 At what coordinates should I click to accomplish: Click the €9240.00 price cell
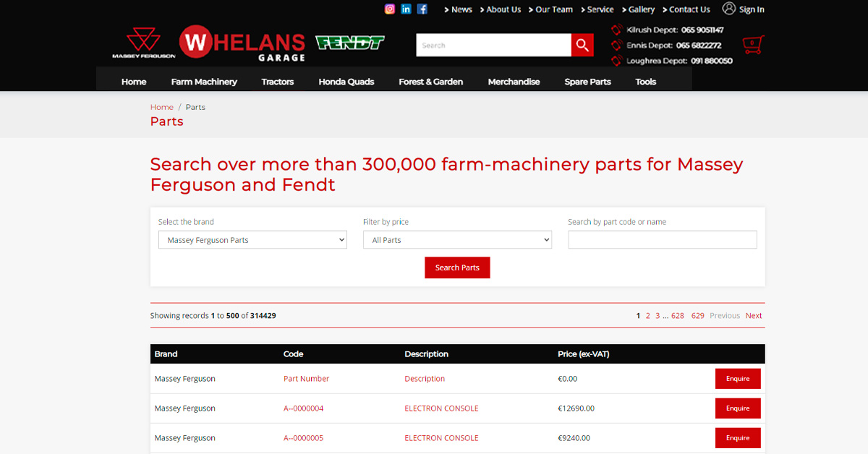(574, 438)
